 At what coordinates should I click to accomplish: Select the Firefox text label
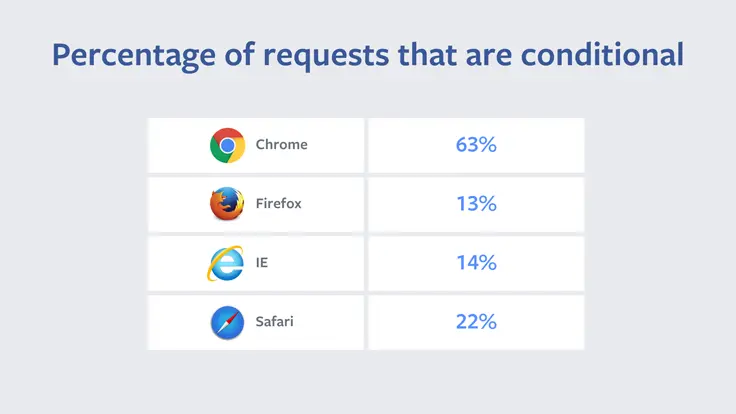tap(278, 204)
